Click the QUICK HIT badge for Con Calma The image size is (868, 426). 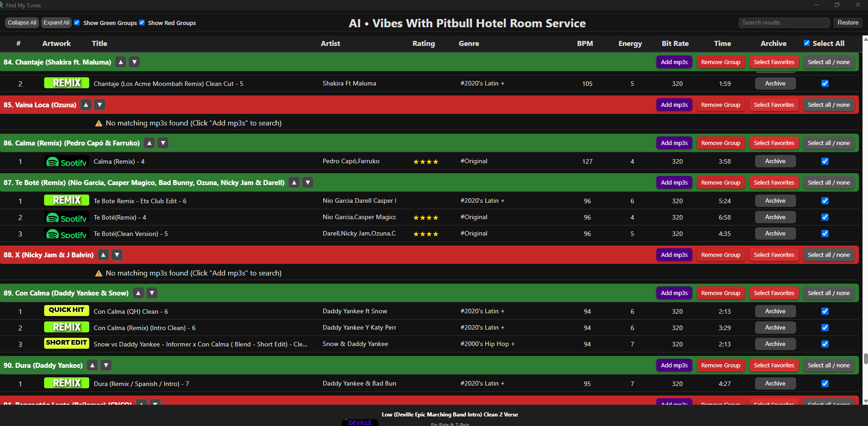click(66, 310)
